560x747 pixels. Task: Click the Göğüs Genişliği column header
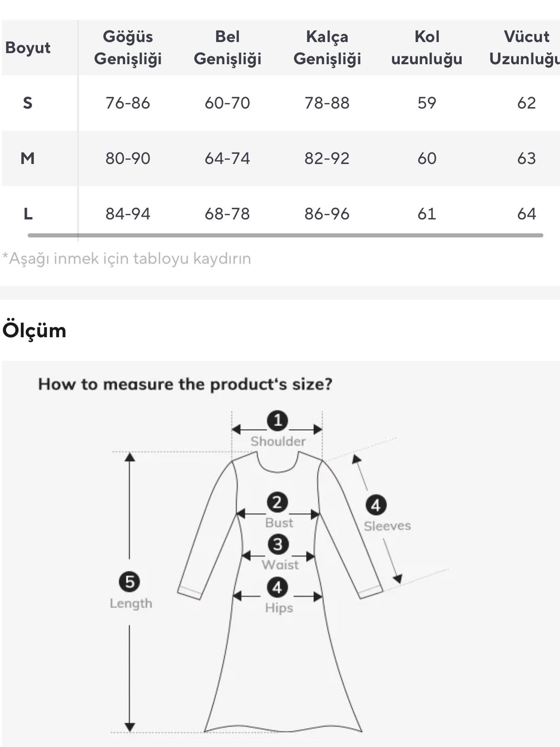coord(128,48)
